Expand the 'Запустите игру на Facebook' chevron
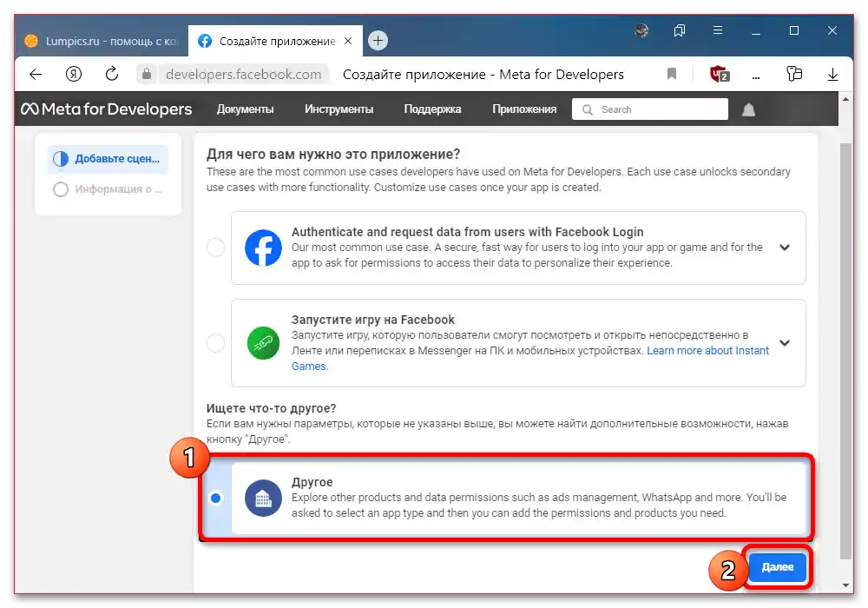Viewport: 868px width, 608px height. 785,343
